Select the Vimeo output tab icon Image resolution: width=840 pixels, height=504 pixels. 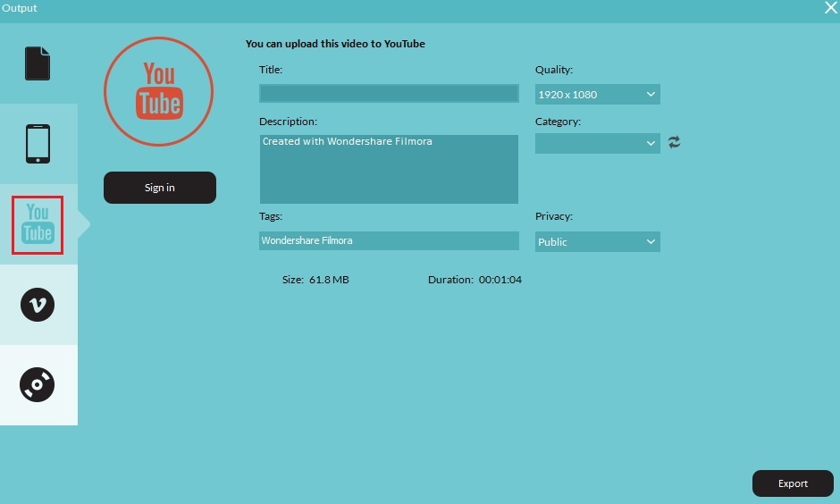(38, 305)
